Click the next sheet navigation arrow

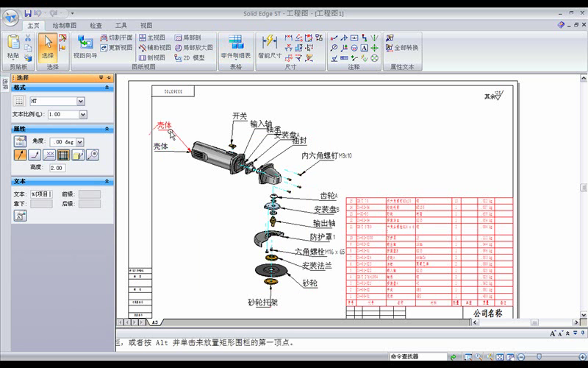(x=135, y=322)
